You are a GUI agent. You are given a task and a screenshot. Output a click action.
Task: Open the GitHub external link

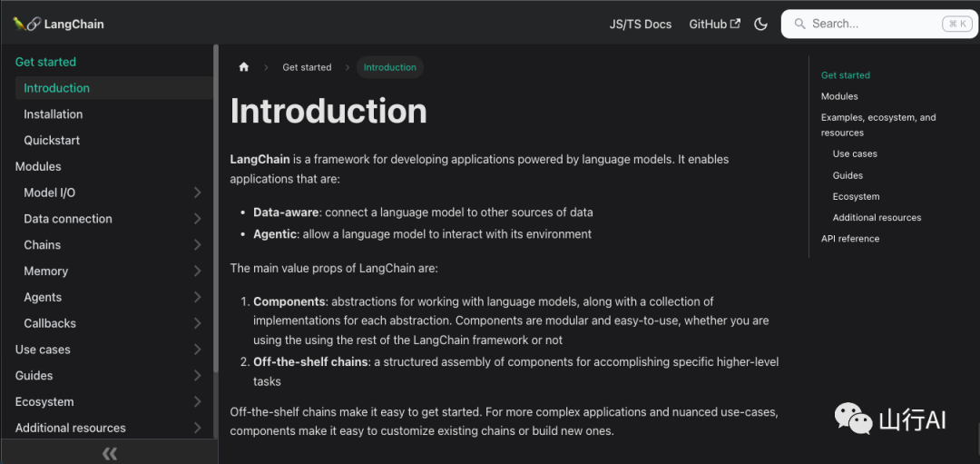[x=714, y=25]
